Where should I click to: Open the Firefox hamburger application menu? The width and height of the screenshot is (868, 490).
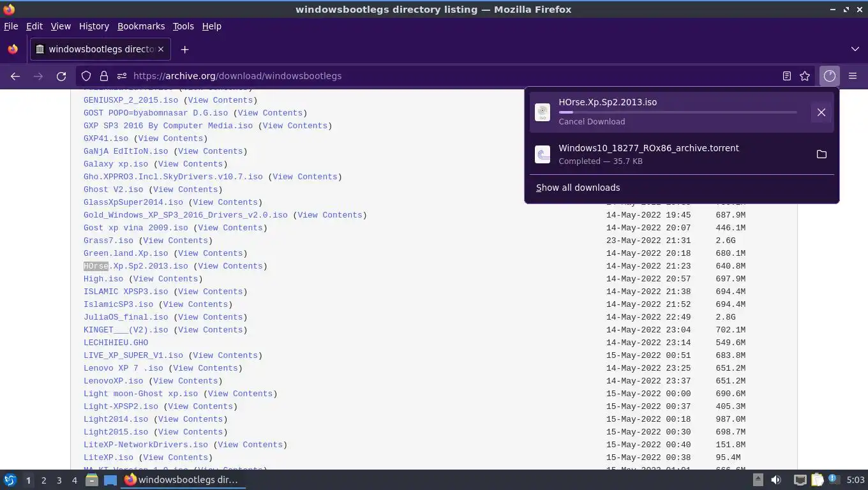tap(853, 76)
